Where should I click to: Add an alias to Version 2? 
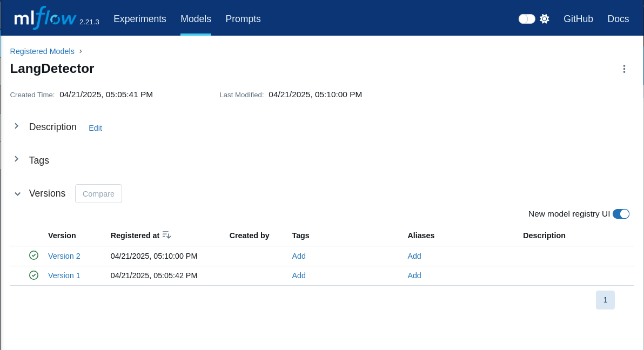pos(414,256)
